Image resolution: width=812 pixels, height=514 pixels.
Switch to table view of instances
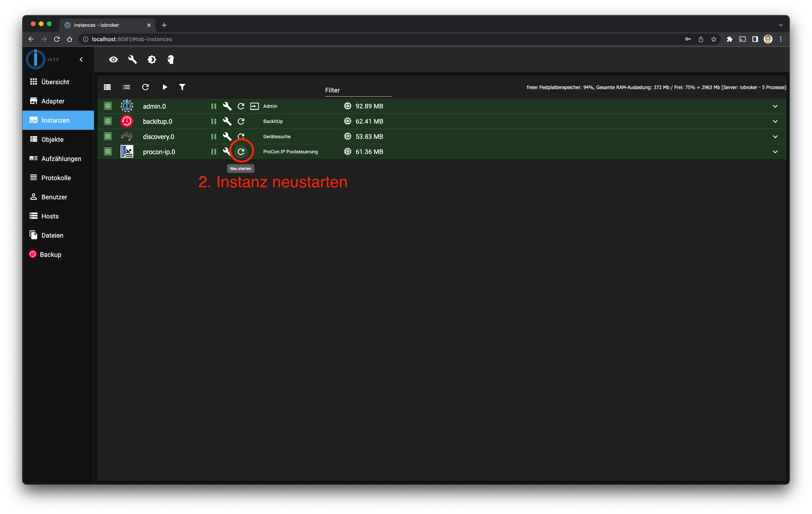(107, 87)
